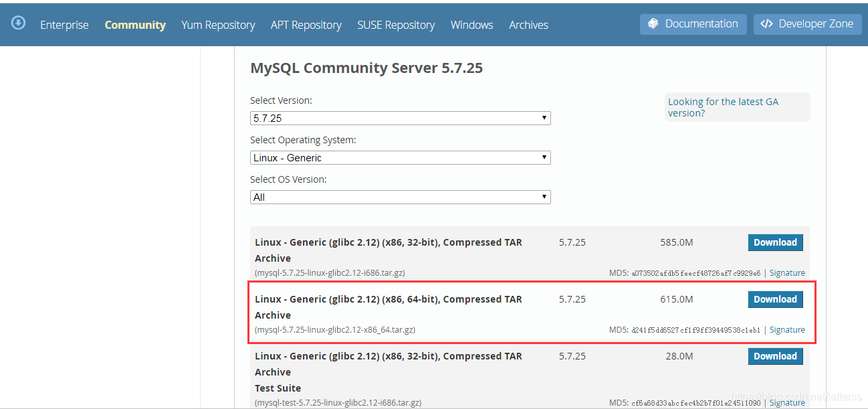
Task: Expand the Select Version dropdown
Action: coord(401,118)
